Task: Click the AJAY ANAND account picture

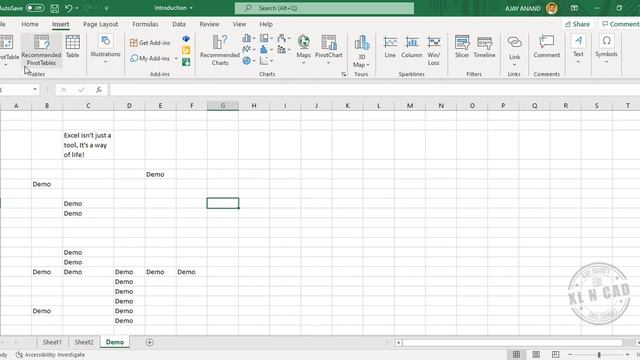Action: [551, 8]
